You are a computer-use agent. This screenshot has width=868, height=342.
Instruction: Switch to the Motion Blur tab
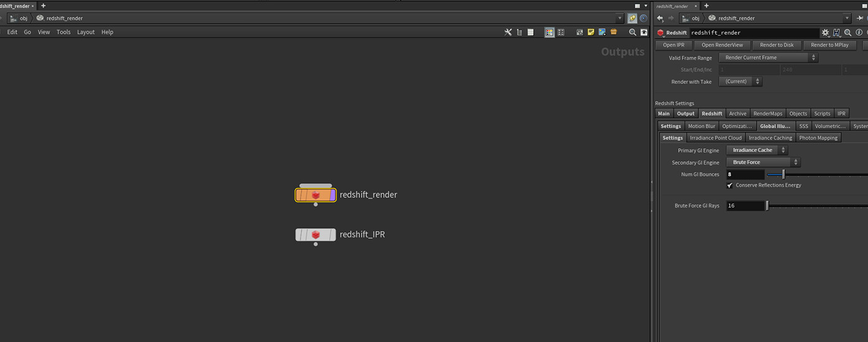(x=701, y=126)
